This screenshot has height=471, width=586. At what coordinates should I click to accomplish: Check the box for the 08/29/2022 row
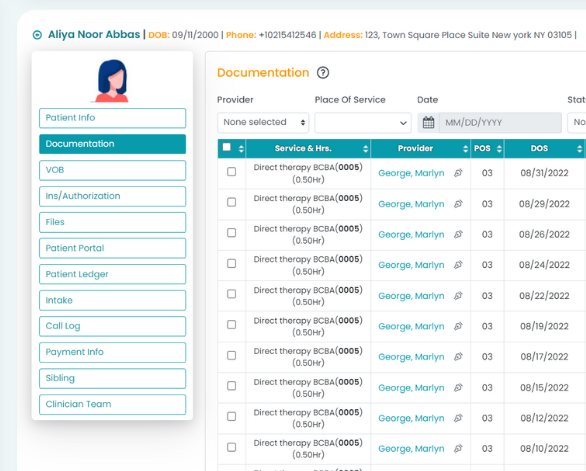[x=232, y=202]
